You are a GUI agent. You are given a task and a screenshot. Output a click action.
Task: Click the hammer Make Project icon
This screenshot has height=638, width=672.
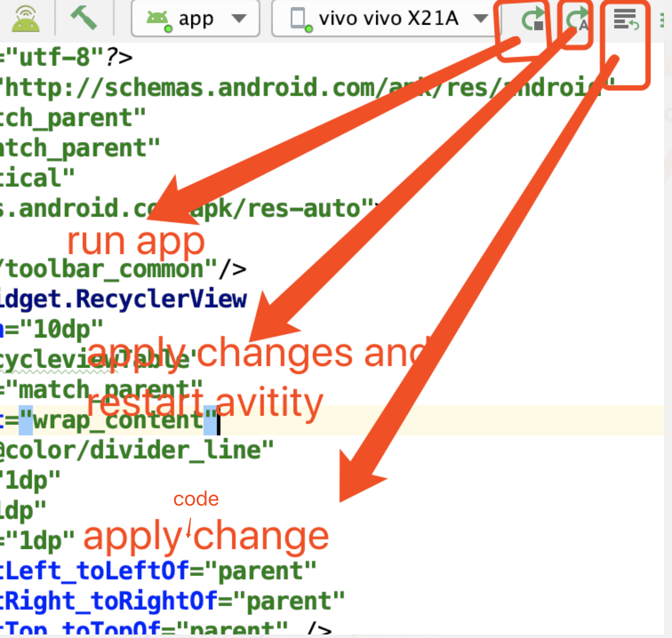[84, 17]
